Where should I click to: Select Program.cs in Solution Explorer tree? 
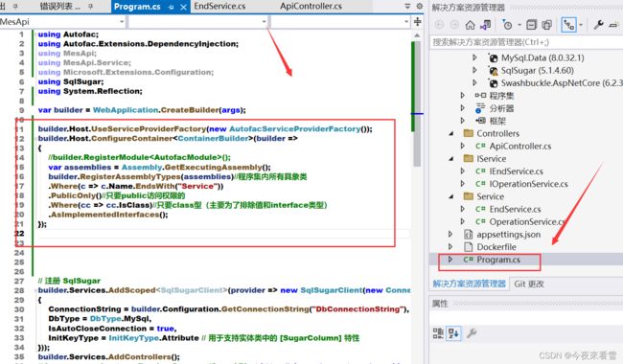[x=498, y=260]
